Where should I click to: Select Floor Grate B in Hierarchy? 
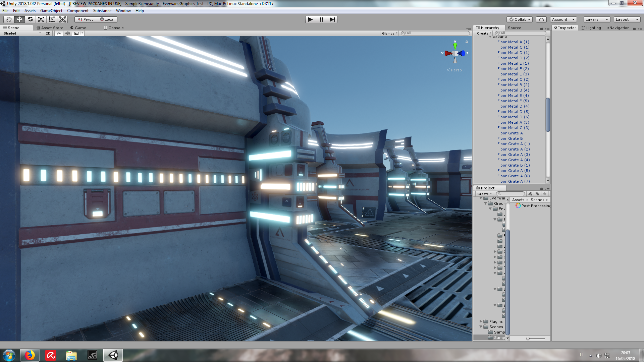[x=510, y=138]
